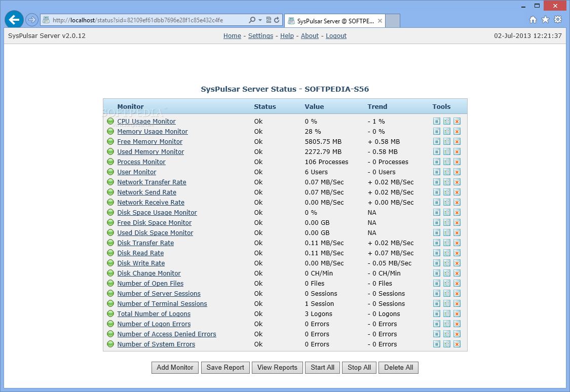Click the orange X icon for Number of Logon Errors
The image size is (570, 392).
[457, 324]
